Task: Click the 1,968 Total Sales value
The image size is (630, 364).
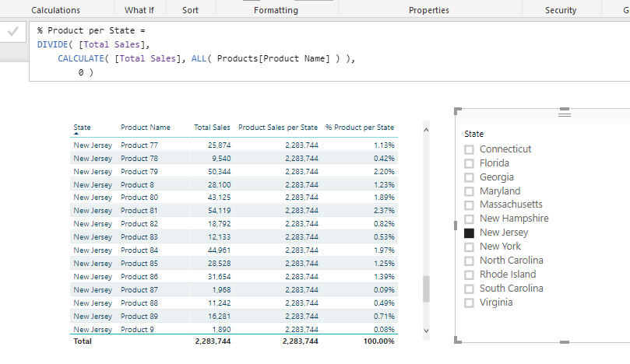Action: click(x=221, y=290)
